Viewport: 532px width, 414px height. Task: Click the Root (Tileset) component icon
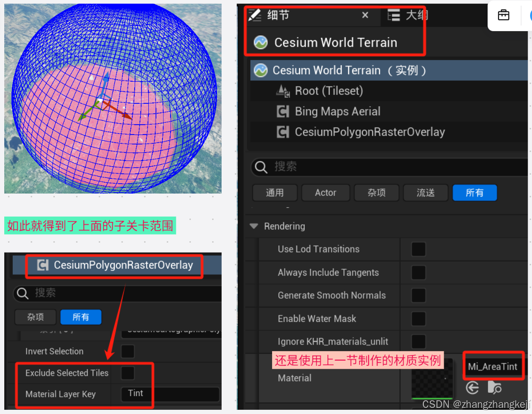[x=283, y=91]
